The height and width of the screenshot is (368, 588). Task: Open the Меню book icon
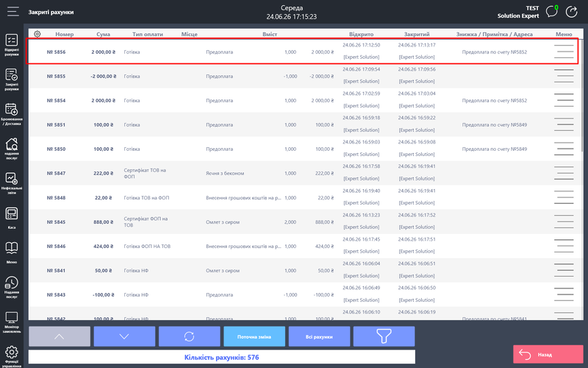click(12, 252)
